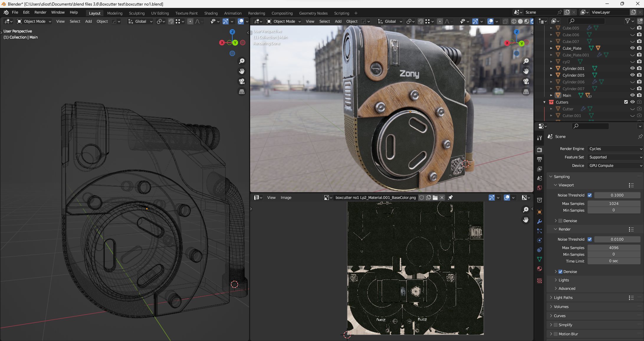
Task: Open the Render menu in top bar
Action: point(40,12)
